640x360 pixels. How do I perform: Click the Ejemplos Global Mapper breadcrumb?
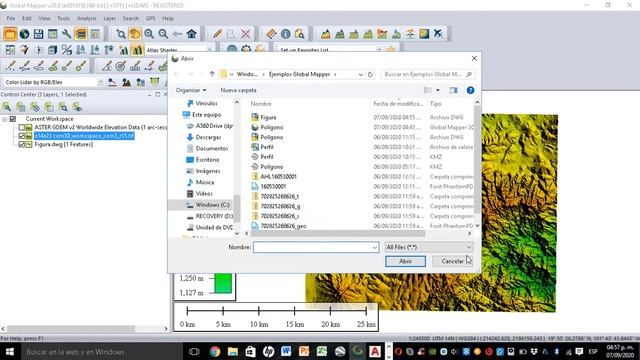click(x=299, y=74)
